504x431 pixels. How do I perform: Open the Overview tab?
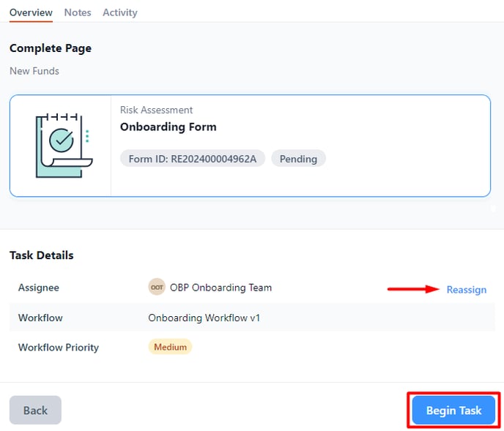[31, 12]
